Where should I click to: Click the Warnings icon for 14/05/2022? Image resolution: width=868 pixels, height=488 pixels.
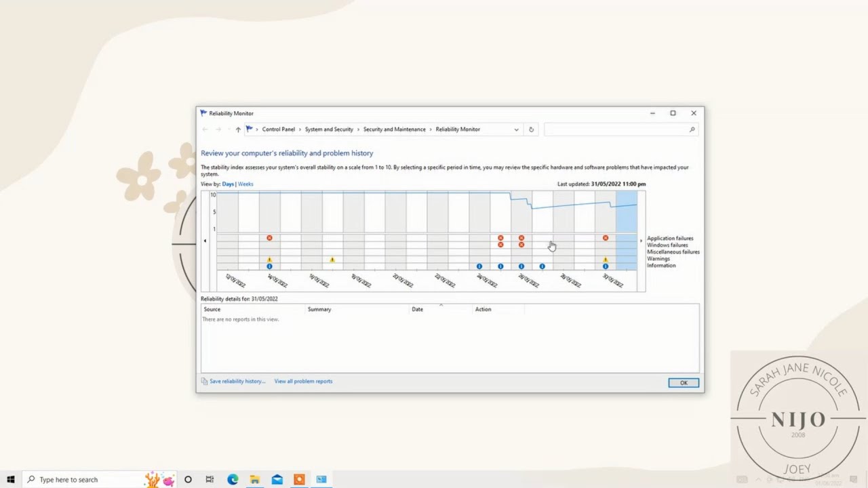point(269,260)
